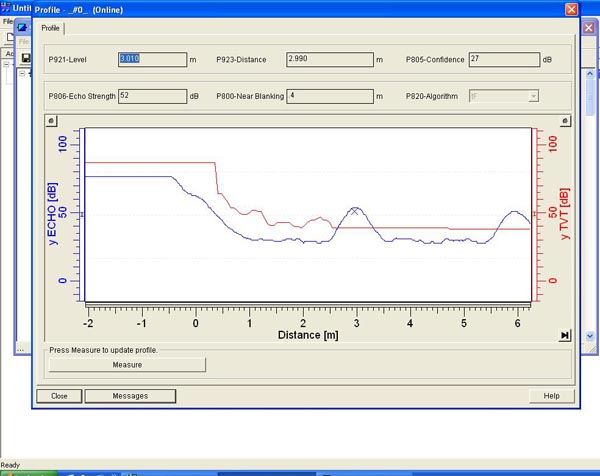The height and width of the screenshot is (476, 600).
Task: Click the save floppy icon in background window
Action: point(26,58)
